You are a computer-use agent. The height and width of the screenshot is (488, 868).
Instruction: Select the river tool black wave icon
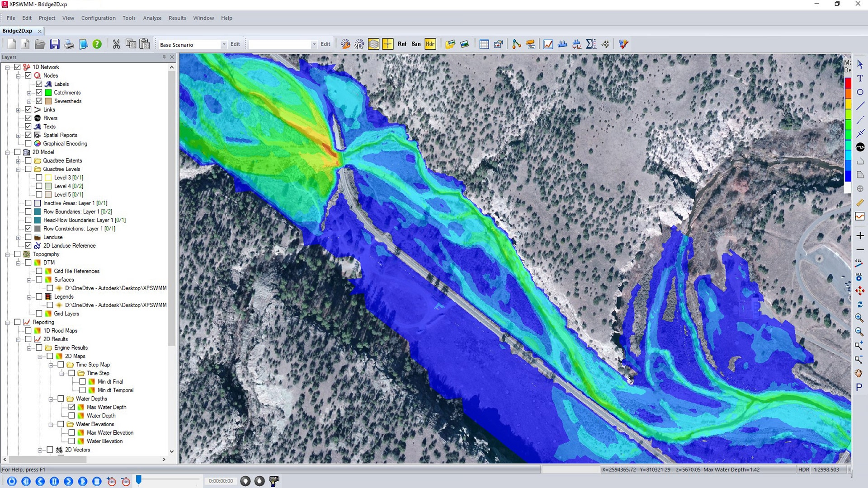click(860, 147)
